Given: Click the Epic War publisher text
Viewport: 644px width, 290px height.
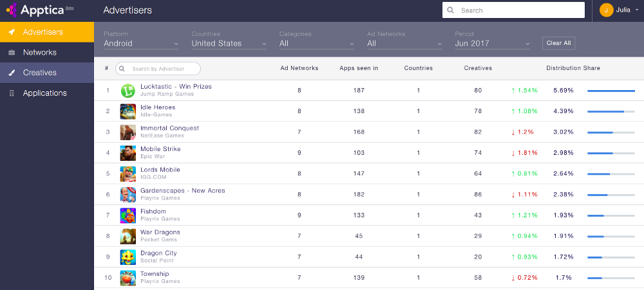Looking at the screenshot, I should coord(153,156).
